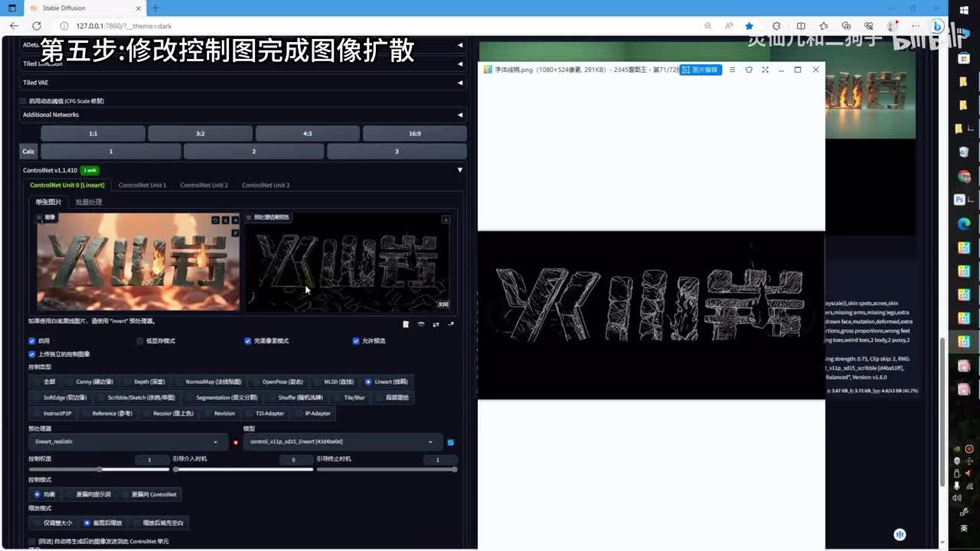The width and height of the screenshot is (980, 551).
Task: Click the red run preprocessor icon
Action: point(235,442)
